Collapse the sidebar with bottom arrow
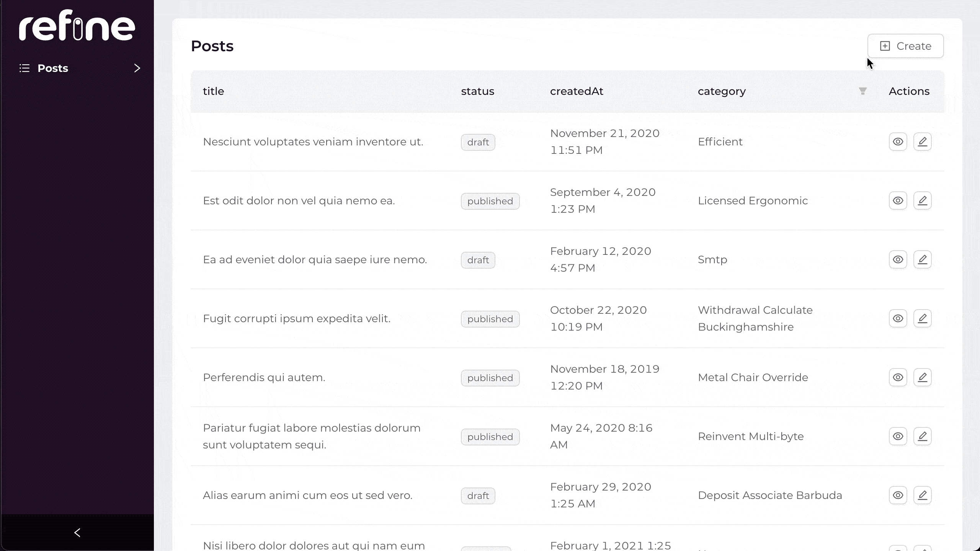The height and width of the screenshot is (551, 980). click(77, 532)
